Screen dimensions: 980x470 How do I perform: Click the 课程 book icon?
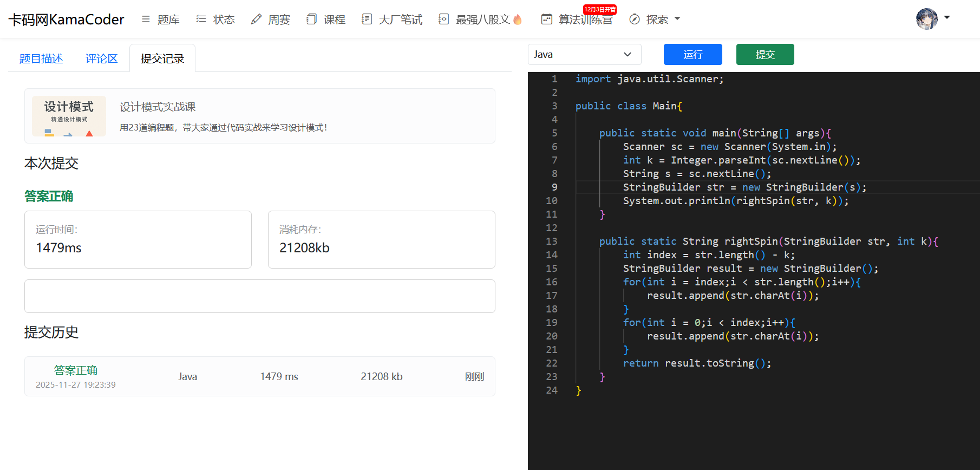pos(311,19)
